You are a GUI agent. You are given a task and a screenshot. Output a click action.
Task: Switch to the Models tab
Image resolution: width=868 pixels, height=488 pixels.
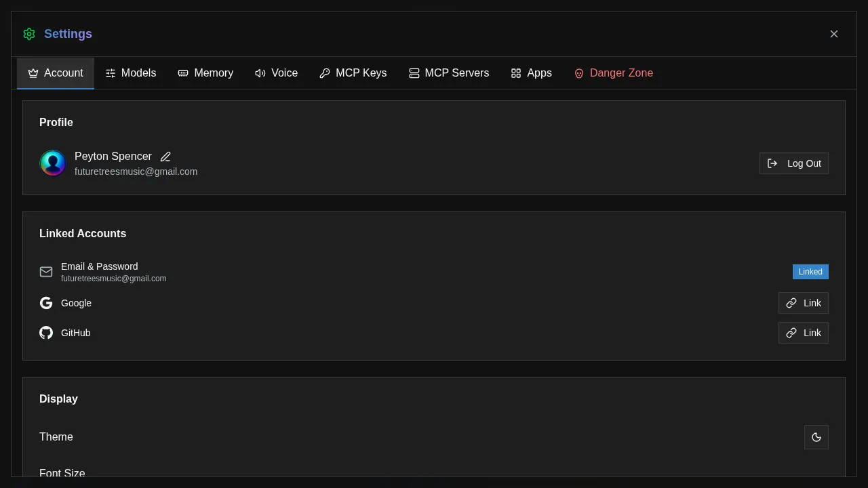[131, 73]
